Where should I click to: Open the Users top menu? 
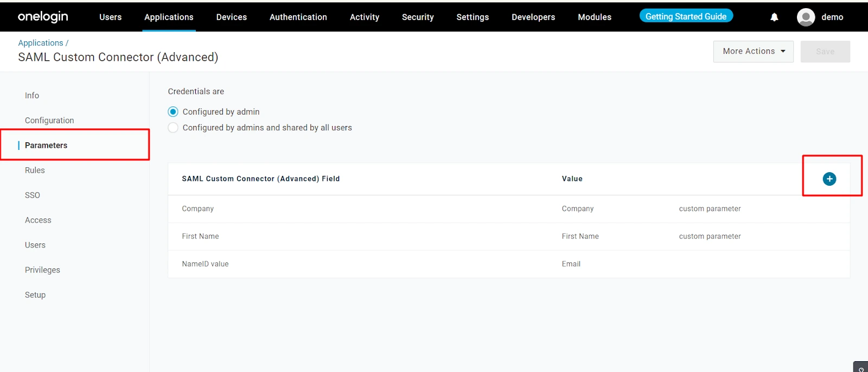(110, 17)
